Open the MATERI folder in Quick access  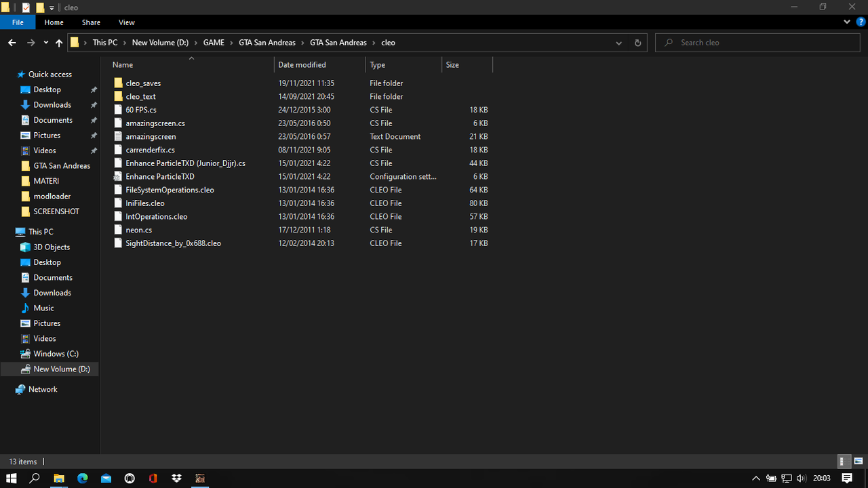(x=46, y=181)
